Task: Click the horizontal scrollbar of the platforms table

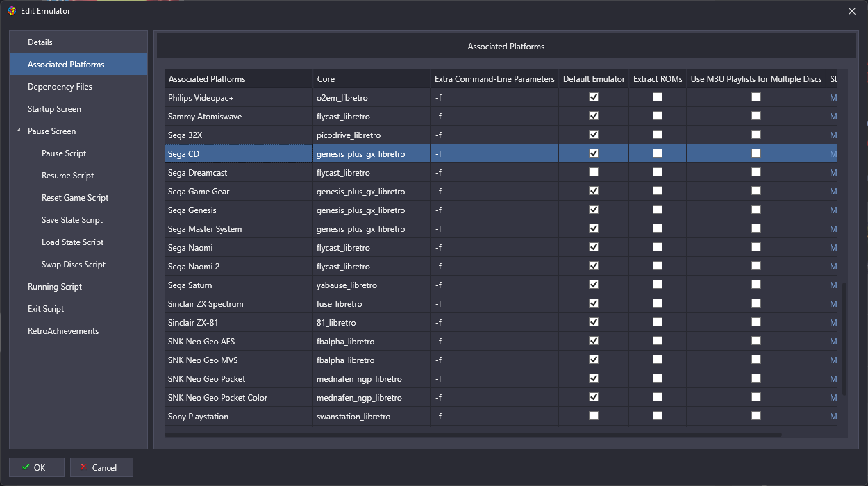Action: 473,435
